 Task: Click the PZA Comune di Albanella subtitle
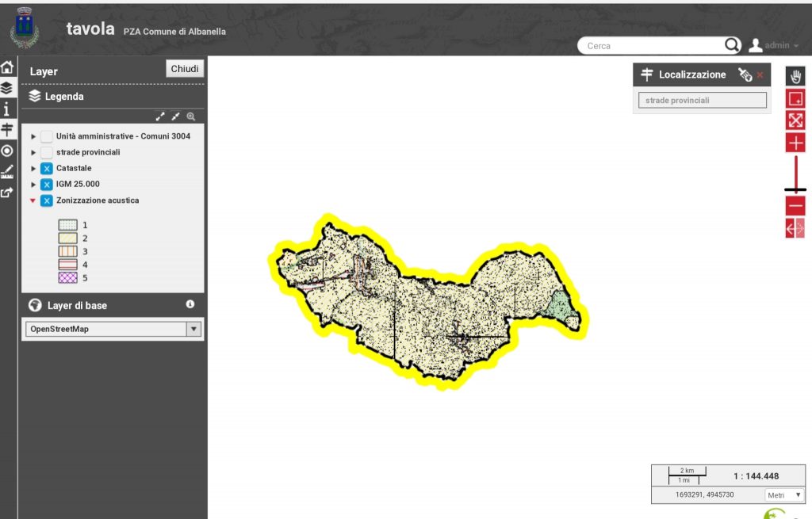pyautogui.click(x=174, y=32)
